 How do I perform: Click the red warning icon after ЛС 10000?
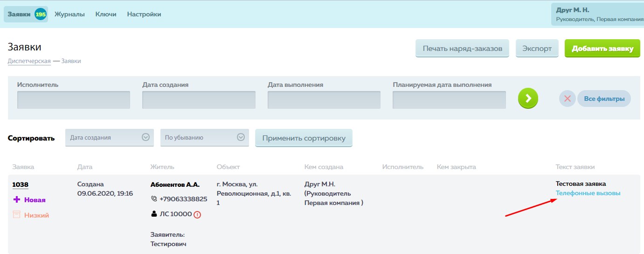click(x=197, y=214)
